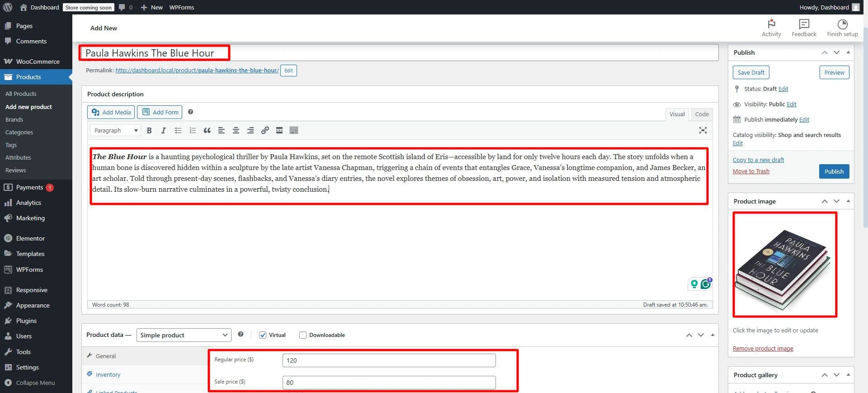Image resolution: width=868 pixels, height=393 pixels.
Task: Move Publish panel up
Action: 825,52
